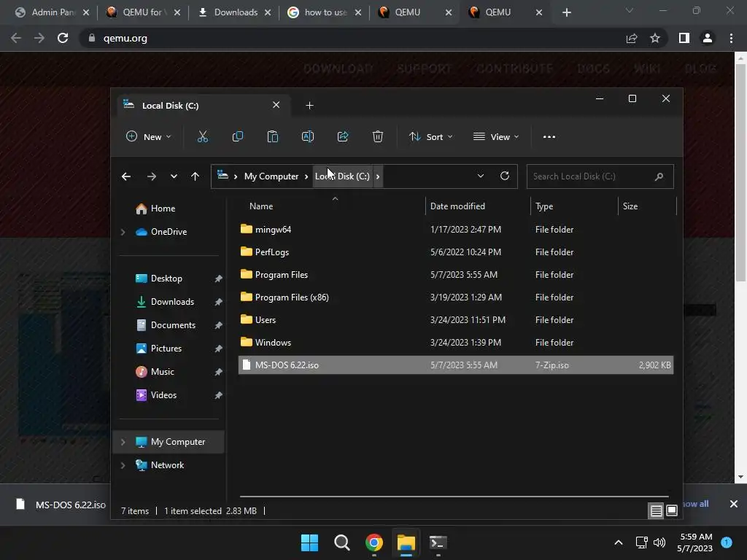Expand address bar history dropdown

click(x=480, y=176)
